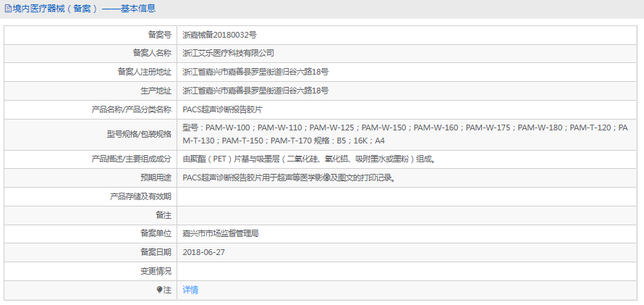This screenshot has height=305, width=644.
Task: Click the 备案单位 label
Action: click(156, 233)
